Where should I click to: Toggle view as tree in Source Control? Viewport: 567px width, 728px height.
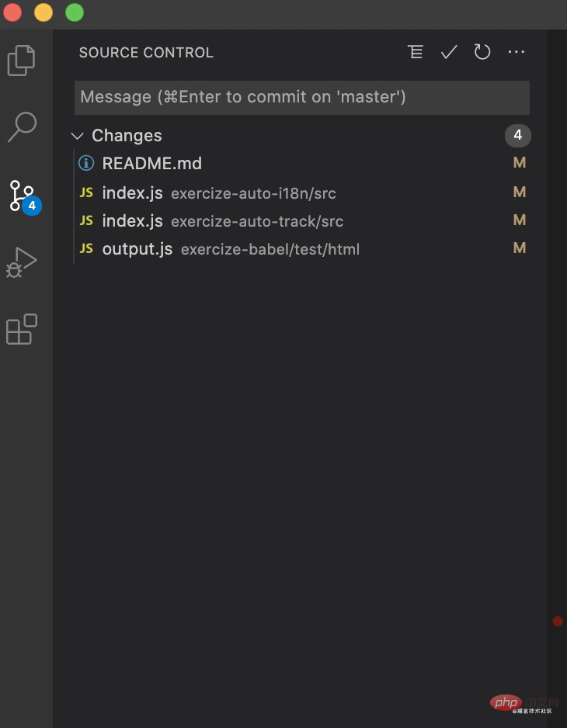pos(416,52)
